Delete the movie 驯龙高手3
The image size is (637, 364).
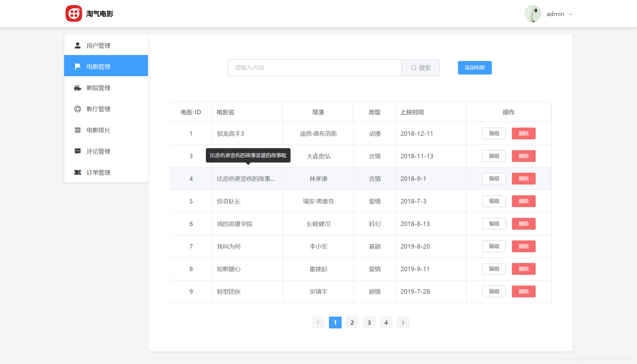click(x=523, y=133)
